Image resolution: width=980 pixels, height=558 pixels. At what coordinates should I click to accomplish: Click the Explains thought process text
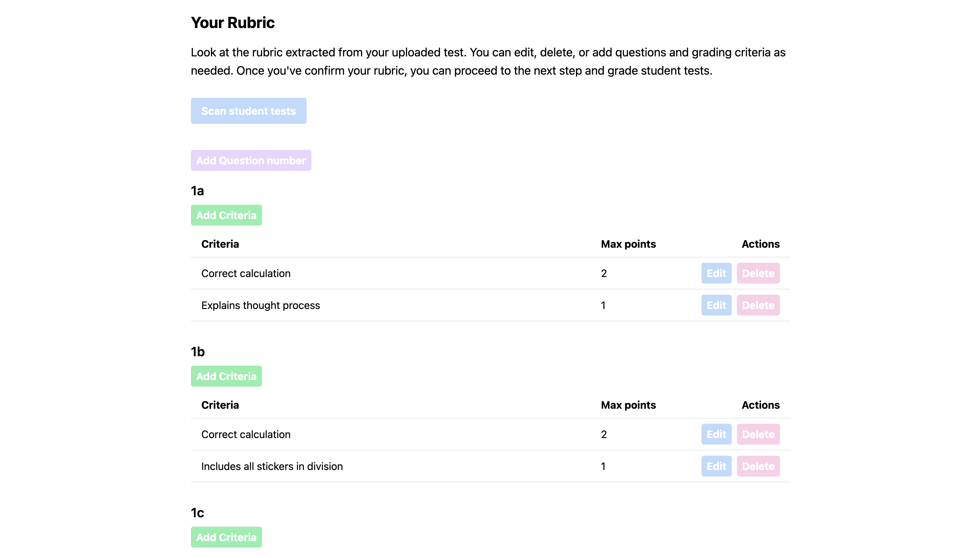tap(260, 305)
